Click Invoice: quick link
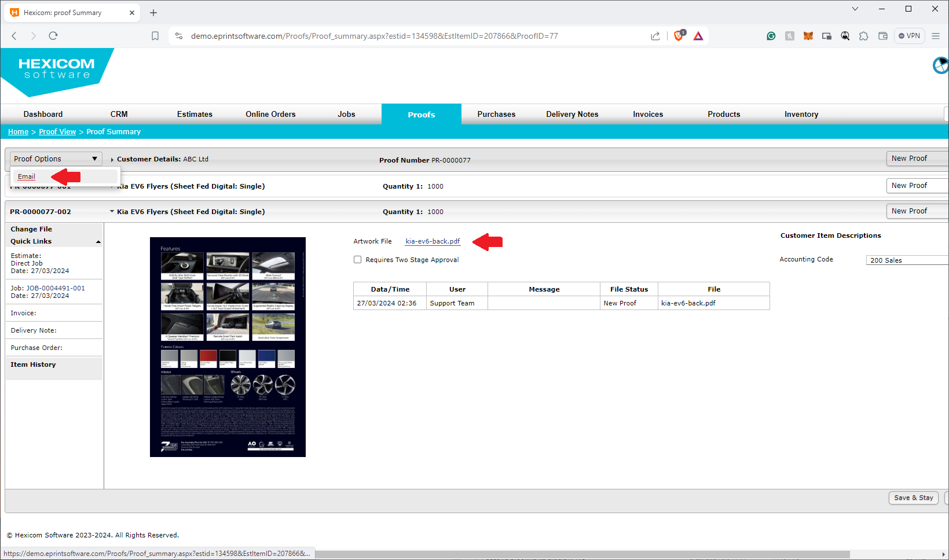The image size is (949, 560). [23, 313]
